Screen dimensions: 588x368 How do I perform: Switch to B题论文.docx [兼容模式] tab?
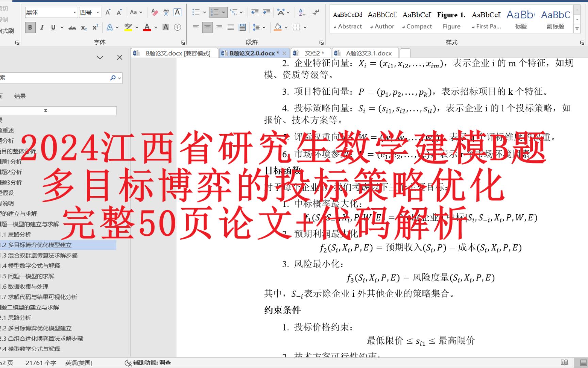tap(174, 53)
